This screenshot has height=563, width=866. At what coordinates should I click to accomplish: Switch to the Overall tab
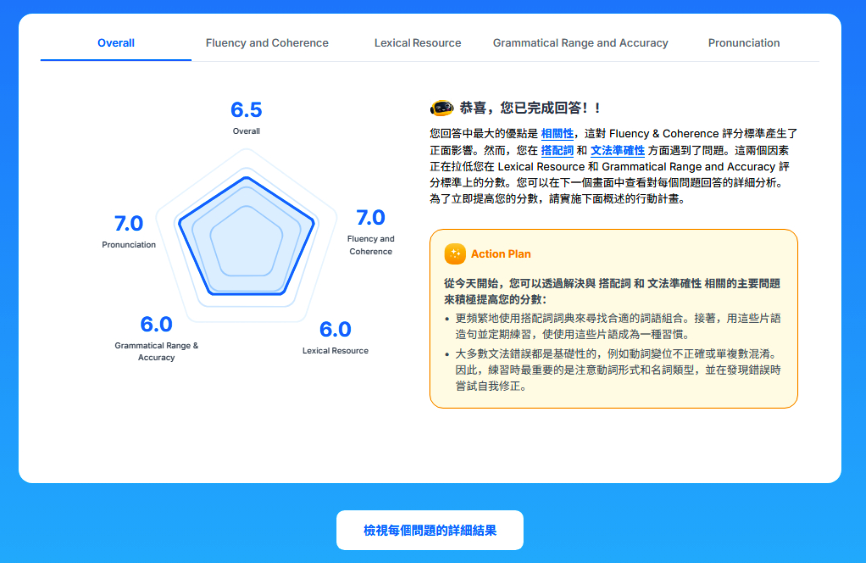coord(116,43)
